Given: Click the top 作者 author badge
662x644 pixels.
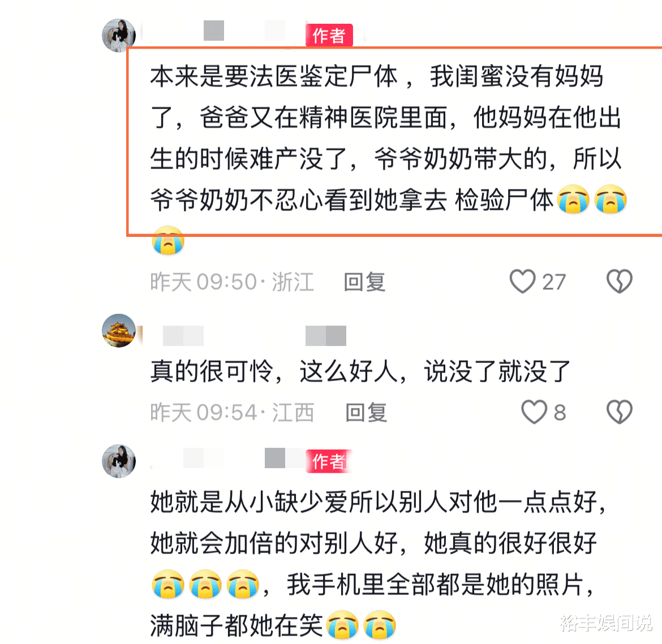Looking at the screenshot, I should pos(329,36).
